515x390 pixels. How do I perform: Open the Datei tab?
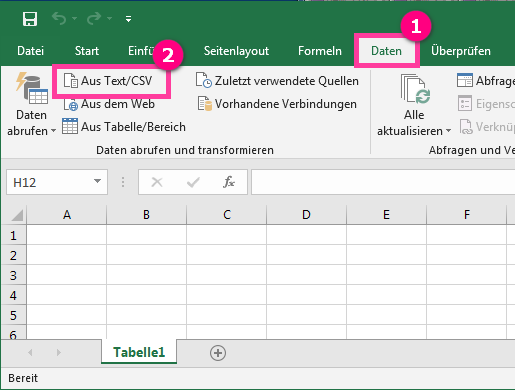pyautogui.click(x=30, y=51)
